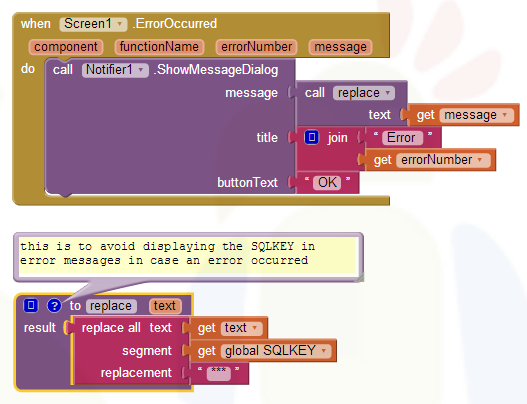Screen dimensions: 527x404
Task: Click the blue mutator icon on join block
Action: click(312, 137)
